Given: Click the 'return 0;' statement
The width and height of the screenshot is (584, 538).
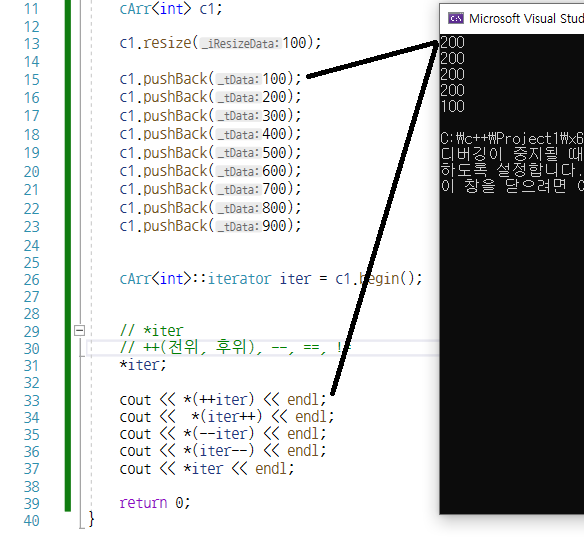Looking at the screenshot, I should point(155,503).
